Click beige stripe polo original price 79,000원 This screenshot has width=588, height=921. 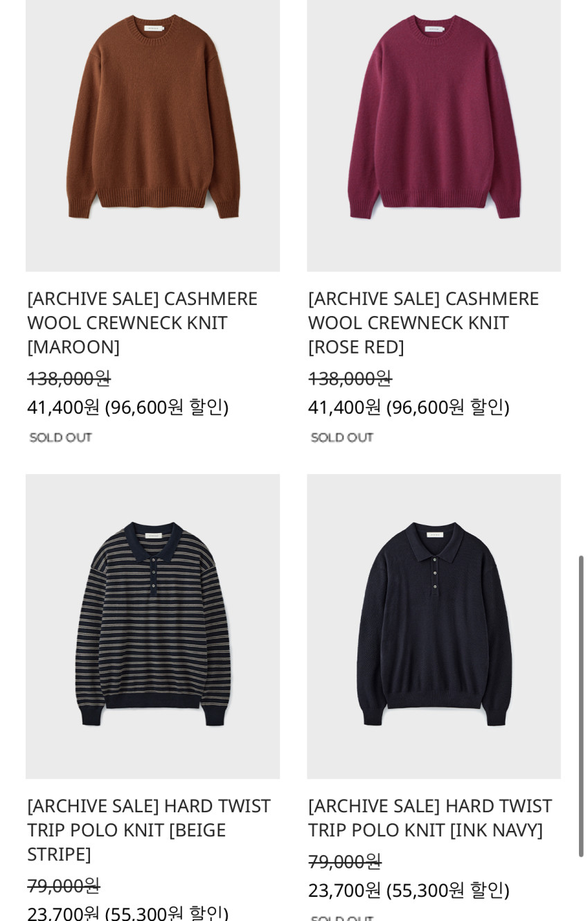tap(64, 886)
